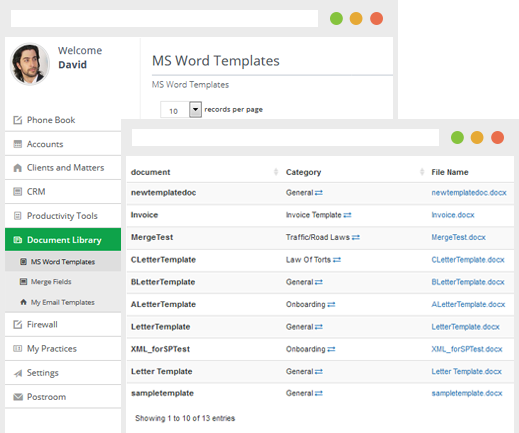Sort by the document column arrows
519x433 pixels.
click(x=276, y=172)
